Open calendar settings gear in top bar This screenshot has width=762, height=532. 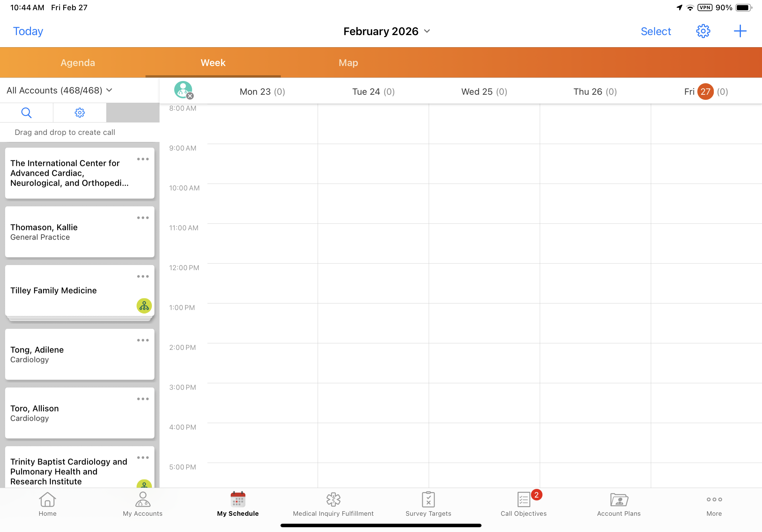(x=703, y=31)
